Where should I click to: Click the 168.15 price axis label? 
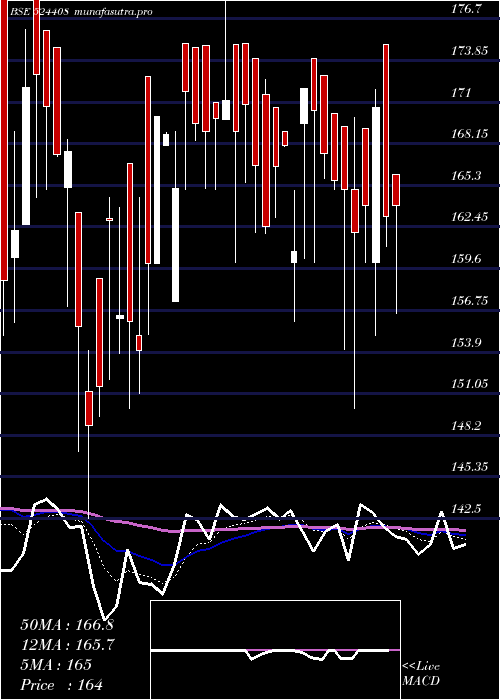pyautogui.click(x=469, y=134)
